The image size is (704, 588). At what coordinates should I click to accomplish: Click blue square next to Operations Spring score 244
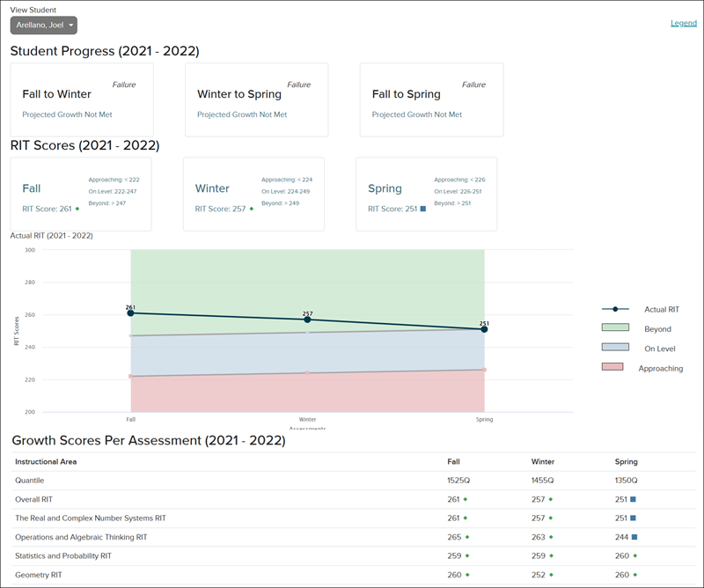(634, 537)
